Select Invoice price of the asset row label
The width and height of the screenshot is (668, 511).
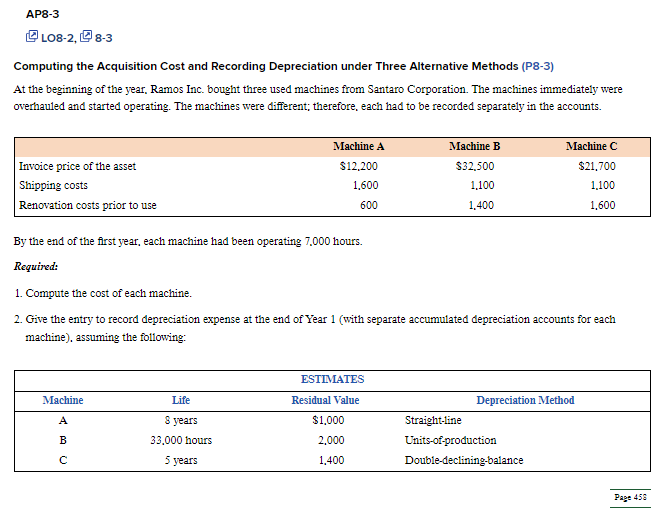(x=78, y=166)
